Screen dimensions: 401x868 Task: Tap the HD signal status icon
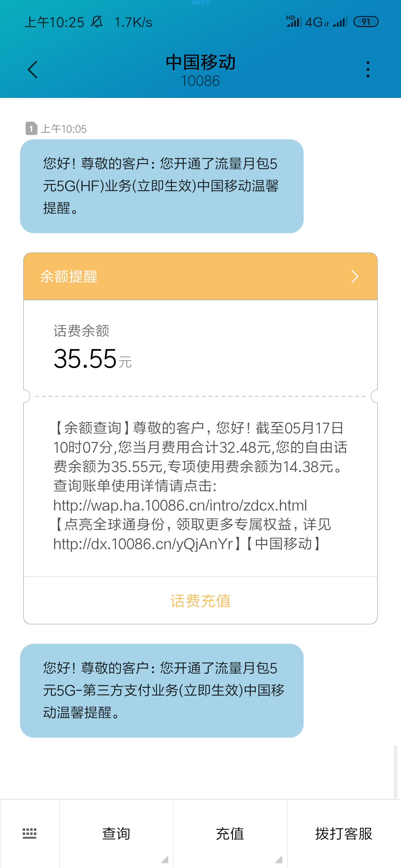294,21
